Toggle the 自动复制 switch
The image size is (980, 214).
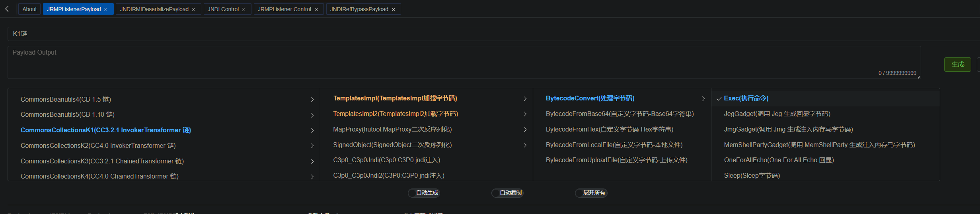pos(507,193)
